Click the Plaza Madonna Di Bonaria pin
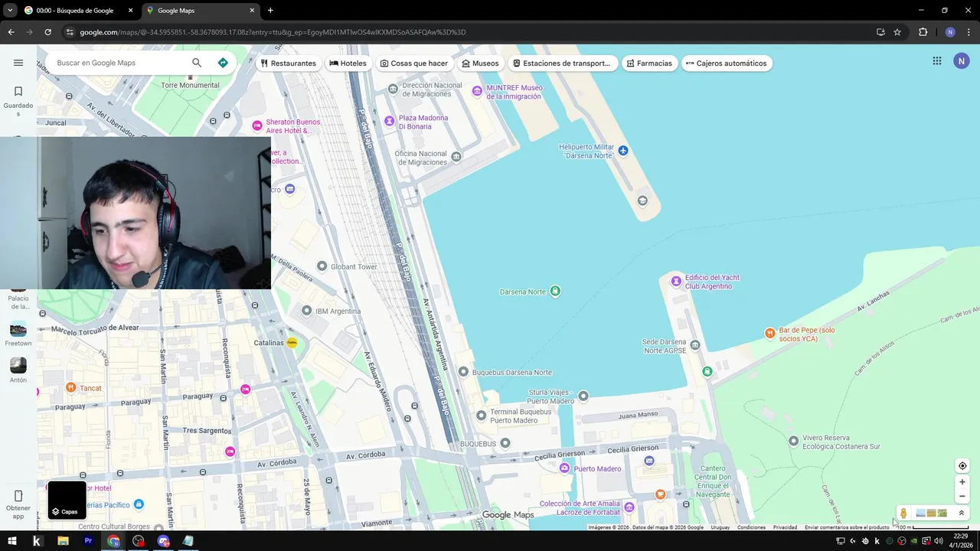This screenshot has width=980, height=551. pos(389,121)
